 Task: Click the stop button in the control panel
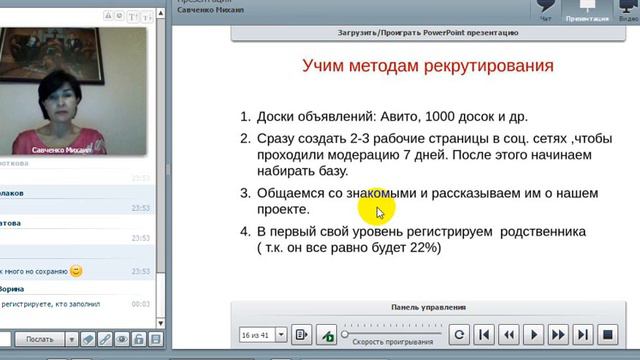coord(608,335)
